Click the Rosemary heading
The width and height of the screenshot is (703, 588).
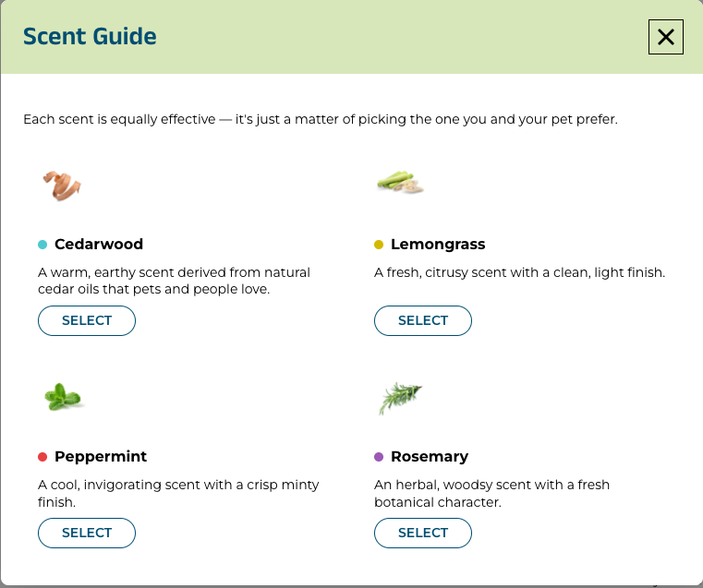click(430, 456)
